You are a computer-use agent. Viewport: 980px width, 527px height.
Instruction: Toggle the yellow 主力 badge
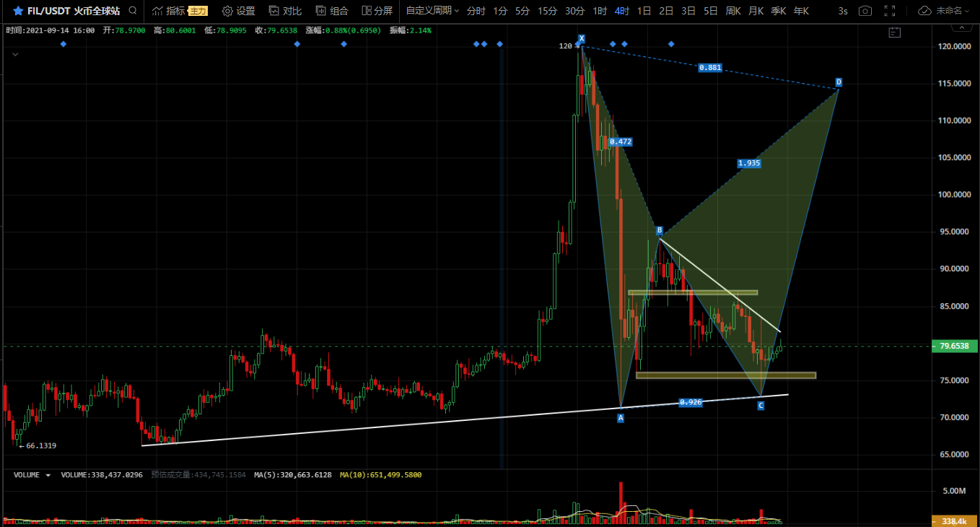tap(198, 11)
